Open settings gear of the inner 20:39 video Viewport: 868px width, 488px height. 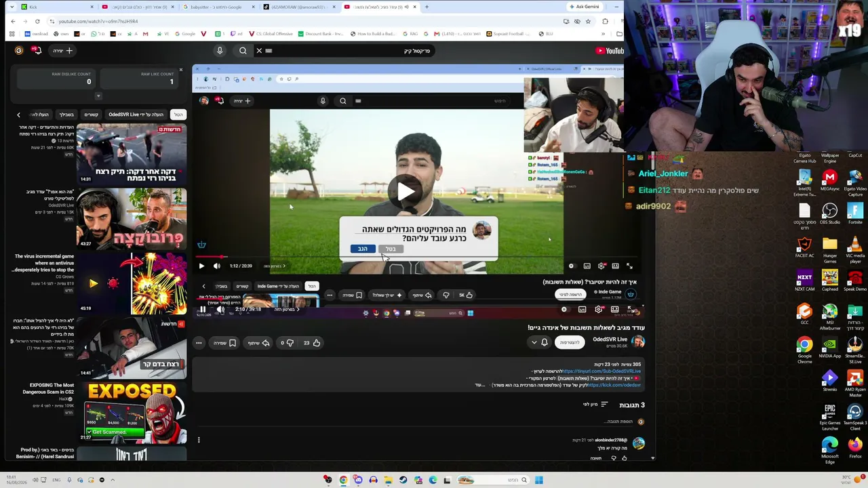pyautogui.click(x=601, y=266)
